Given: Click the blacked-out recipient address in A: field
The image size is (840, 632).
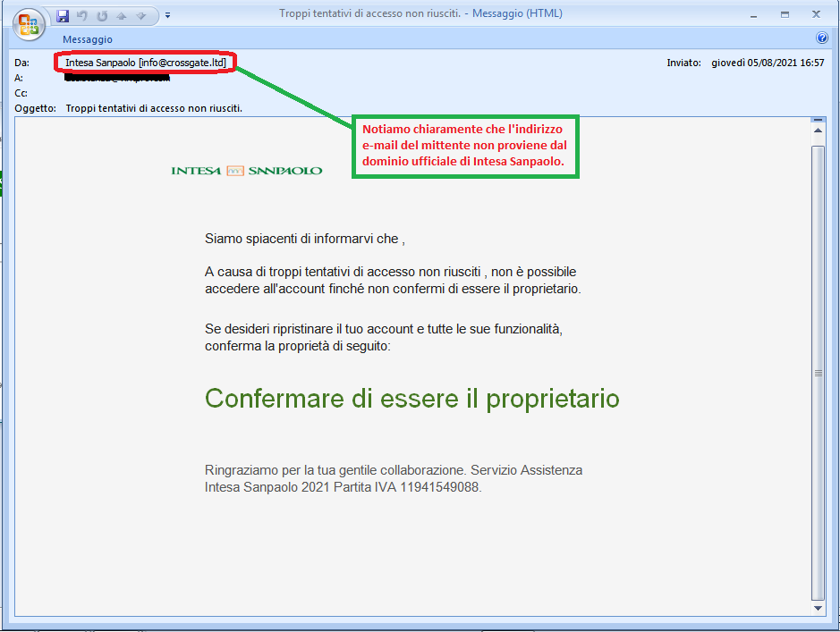Looking at the screenshot, I should (117, 78).
